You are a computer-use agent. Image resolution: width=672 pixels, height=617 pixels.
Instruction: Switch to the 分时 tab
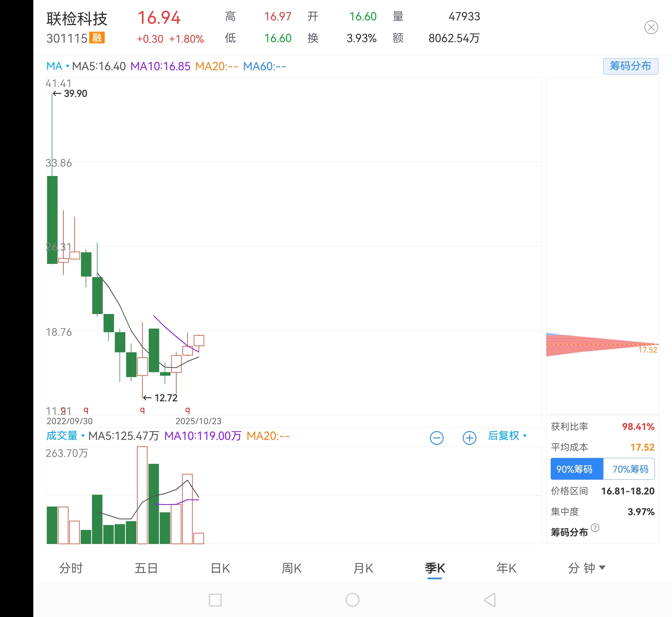pos(71,568)
